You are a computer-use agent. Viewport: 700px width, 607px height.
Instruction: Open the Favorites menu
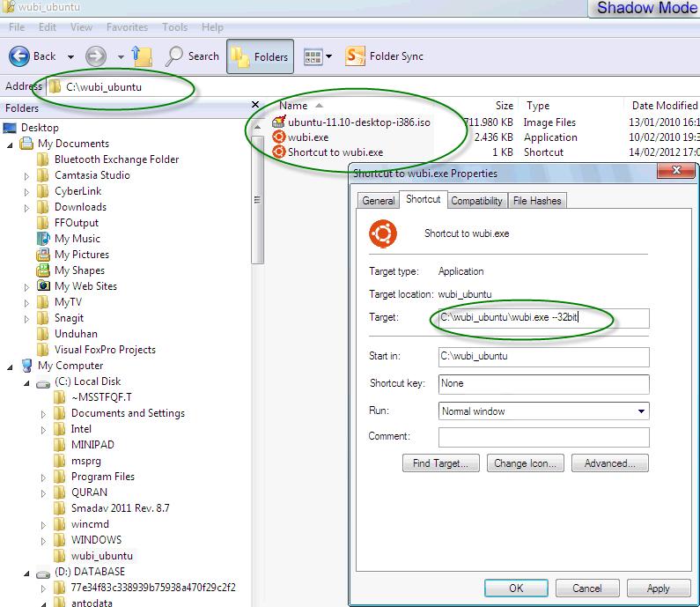tap(127, 27)
